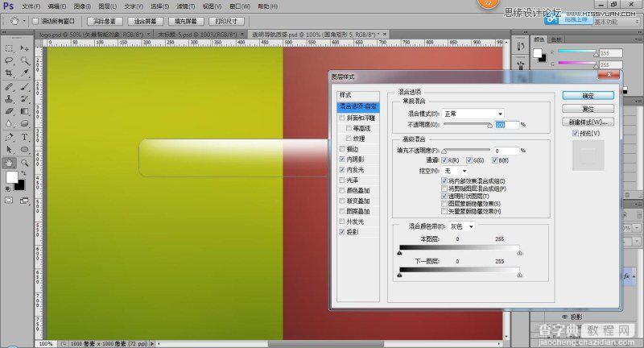
Task: Select 混合选项:自定 in the styles list
Action: pyautogui.click(x=358, y=106)
